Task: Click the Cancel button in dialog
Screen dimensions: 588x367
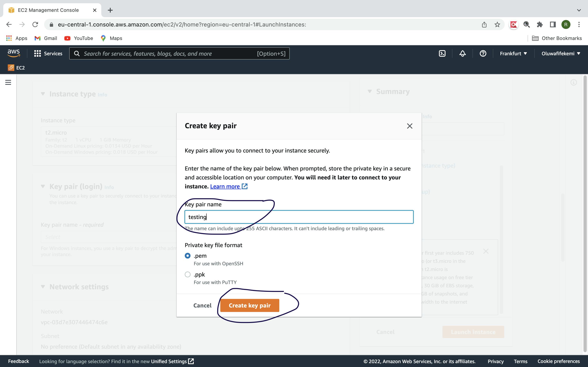Action: click(202, 305)
